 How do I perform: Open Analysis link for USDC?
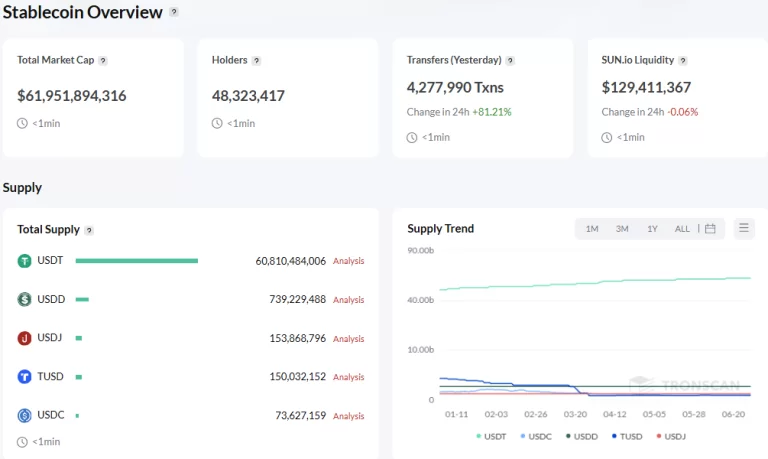point(348,416)
